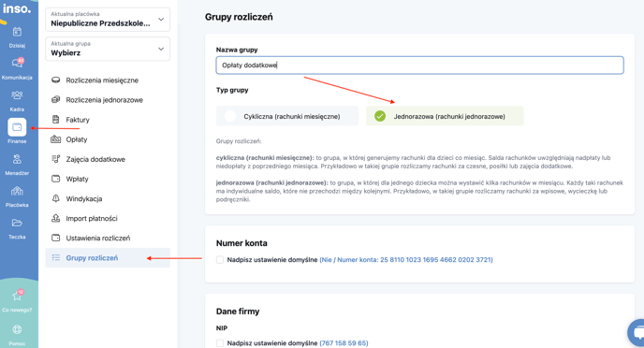Open the Komunikacja chat icon
Screen dimensions: 644x348
pos(17,63)
